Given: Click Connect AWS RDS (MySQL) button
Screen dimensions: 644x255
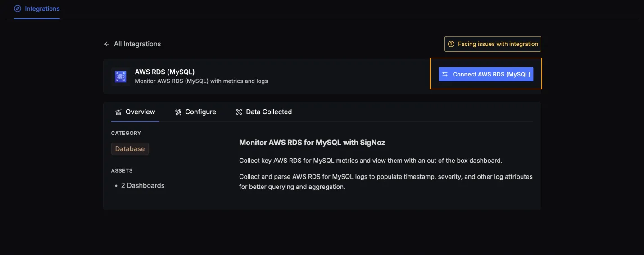Looking at the screenshot, I should [x=486, y=74].
